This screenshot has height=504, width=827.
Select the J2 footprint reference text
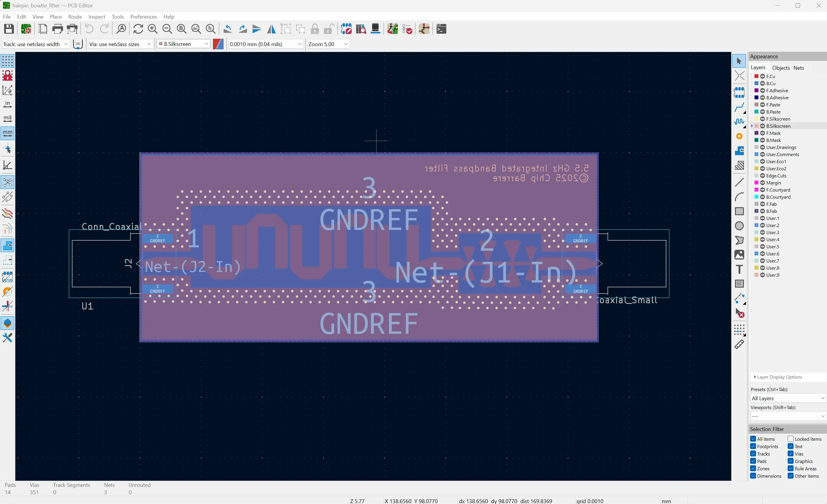tap(128, 263)
